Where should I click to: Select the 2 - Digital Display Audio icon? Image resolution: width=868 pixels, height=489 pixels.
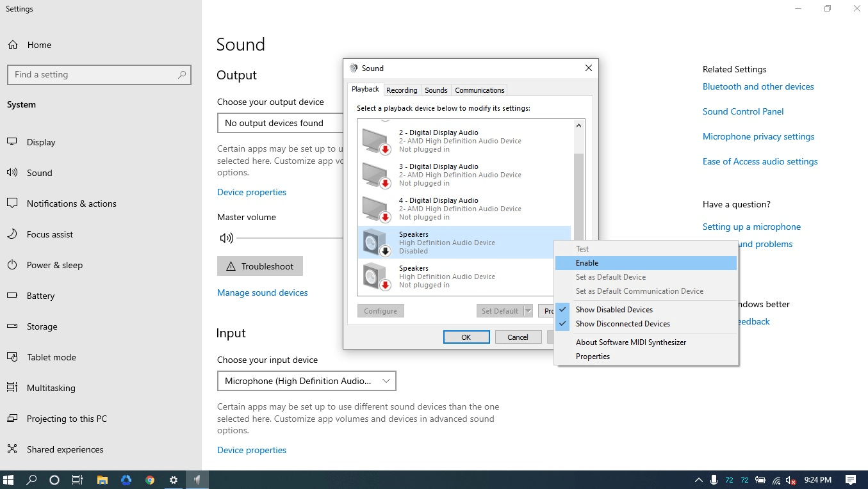375,141
